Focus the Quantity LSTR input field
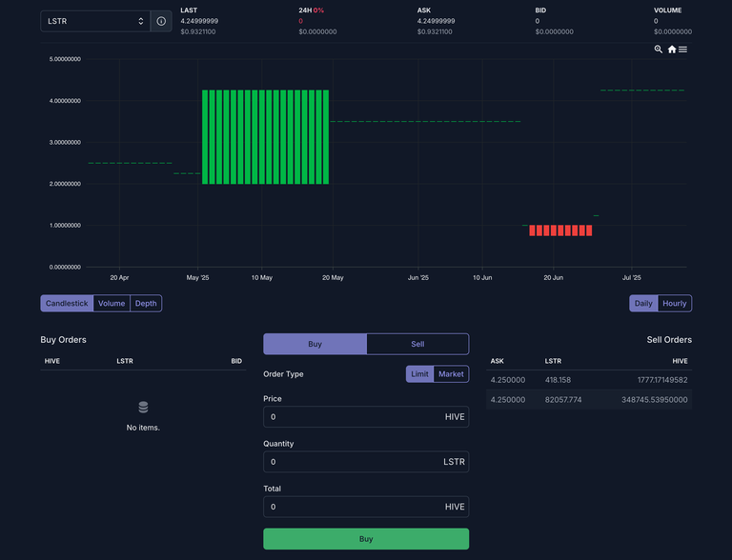The height and width of the screenshot is (560, 732). tap(366, 462)
